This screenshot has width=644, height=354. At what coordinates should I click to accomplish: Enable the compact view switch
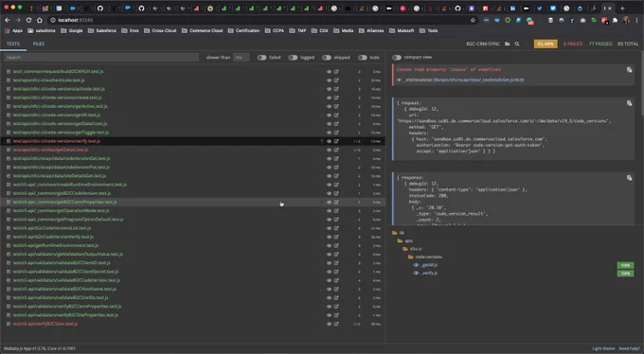pos(396,58)
